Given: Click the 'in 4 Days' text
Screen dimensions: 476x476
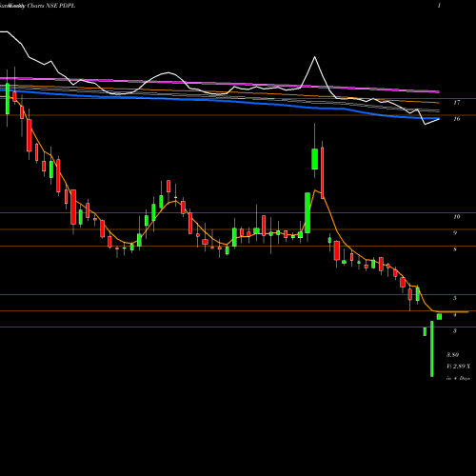Looking at the screenshot, I should [x=458, y=378].
